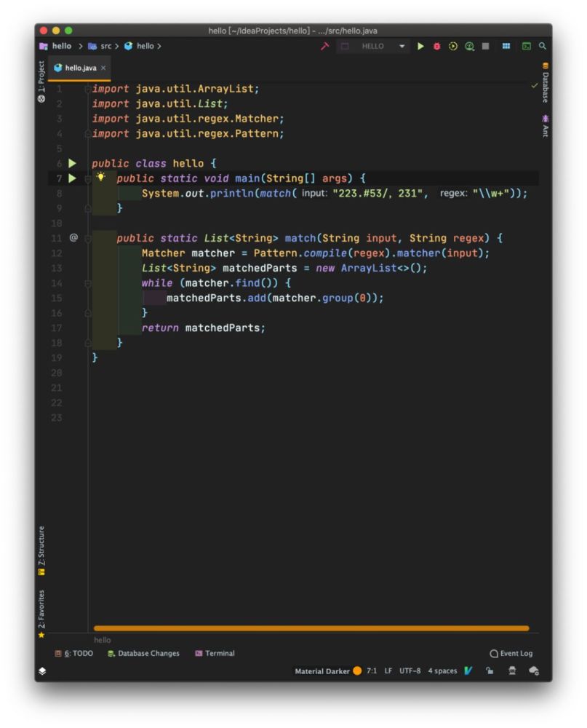Click line number 20 in the gutter

[x=57, y=372]
